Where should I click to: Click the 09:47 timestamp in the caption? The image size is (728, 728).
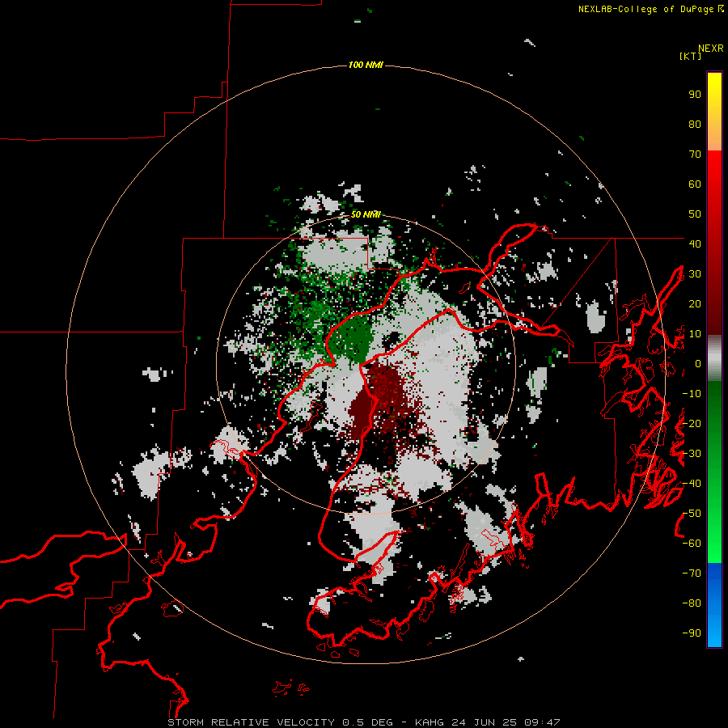542,722
